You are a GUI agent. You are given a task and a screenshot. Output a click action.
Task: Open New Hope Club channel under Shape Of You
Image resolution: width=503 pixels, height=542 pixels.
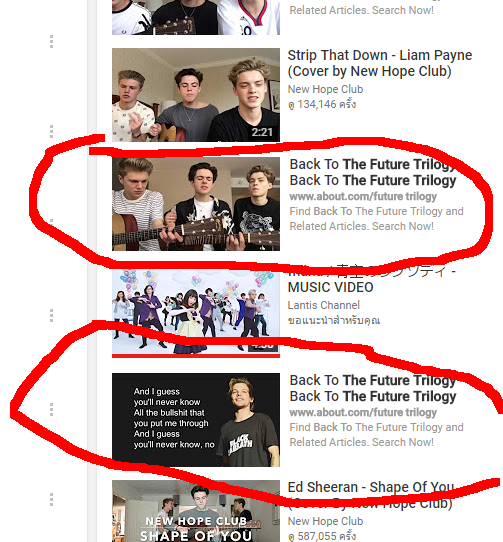pyautogui.click(x=325, y=521)
